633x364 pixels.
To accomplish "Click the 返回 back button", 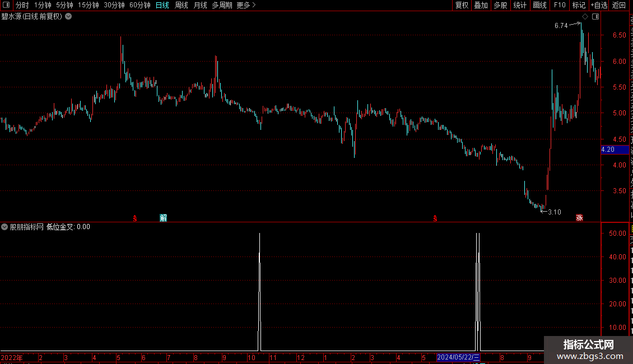I will [619, 5].
